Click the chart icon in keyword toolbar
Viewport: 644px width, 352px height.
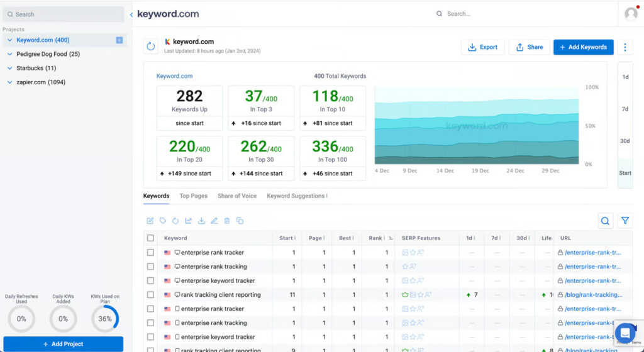click(x=189, y=221)
